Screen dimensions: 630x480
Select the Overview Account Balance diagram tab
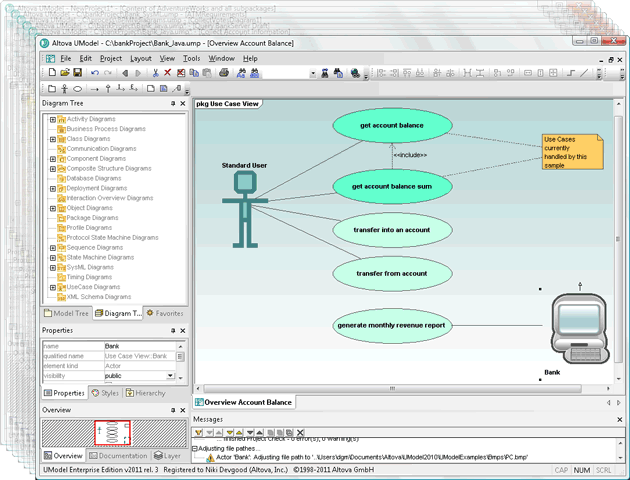pos(244,402)
